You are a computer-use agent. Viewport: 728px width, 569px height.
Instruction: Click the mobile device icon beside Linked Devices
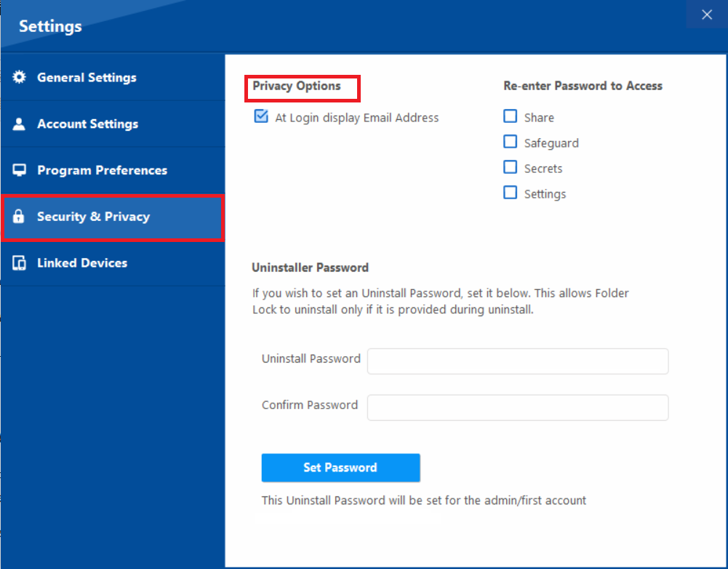[19, 263]
